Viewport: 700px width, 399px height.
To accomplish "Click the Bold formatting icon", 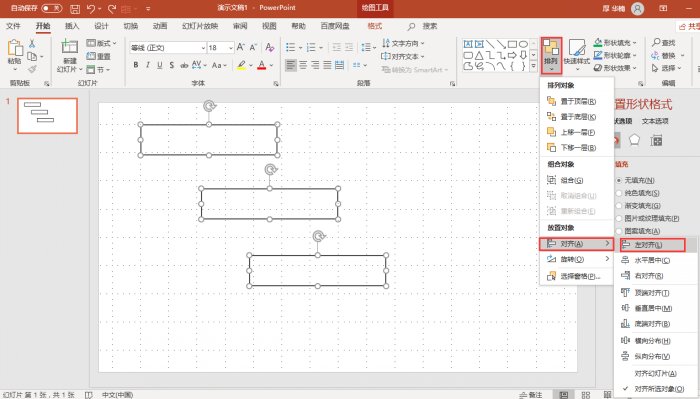I will [136, 65].
